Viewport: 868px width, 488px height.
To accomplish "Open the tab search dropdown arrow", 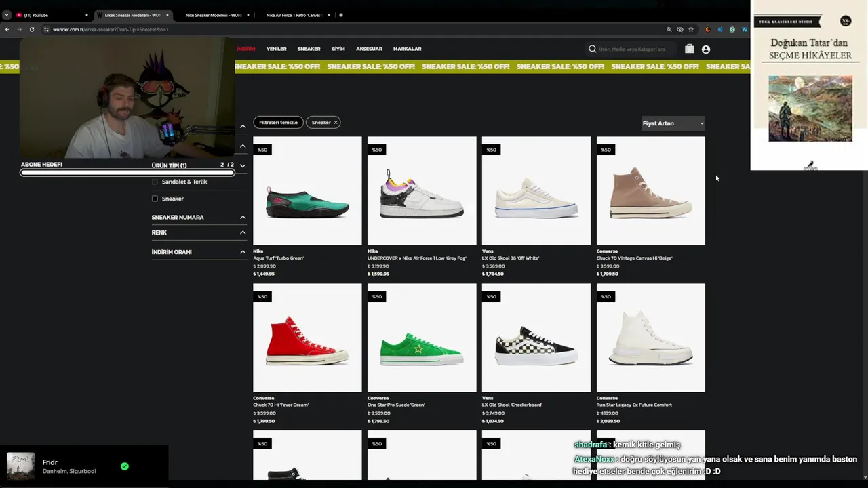I will [7, 15].
